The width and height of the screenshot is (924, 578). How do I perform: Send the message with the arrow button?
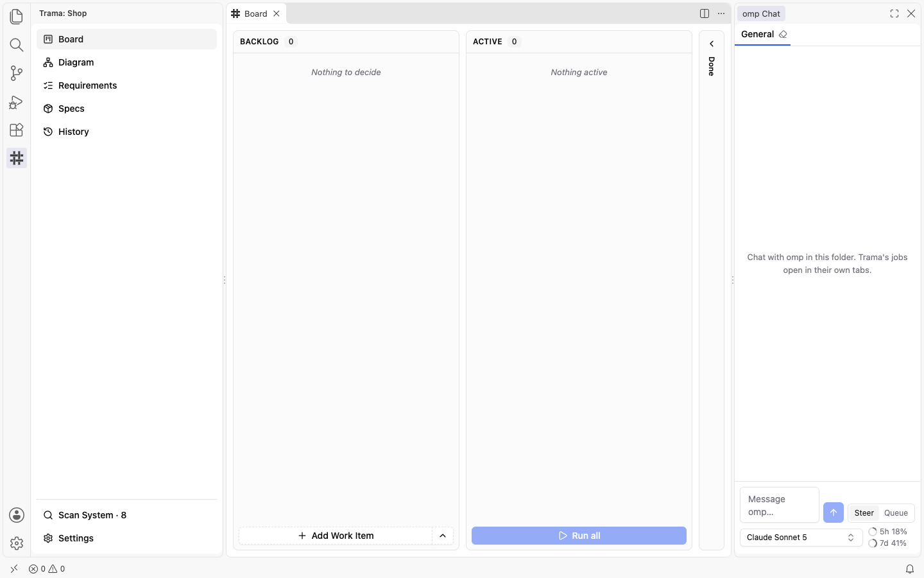(x=834, y=512)
